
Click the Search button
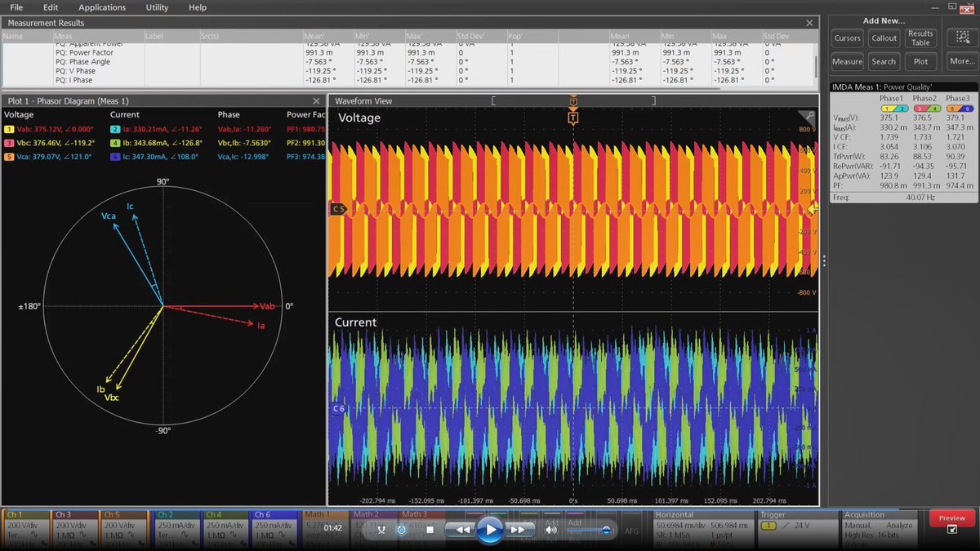[884, 61]
